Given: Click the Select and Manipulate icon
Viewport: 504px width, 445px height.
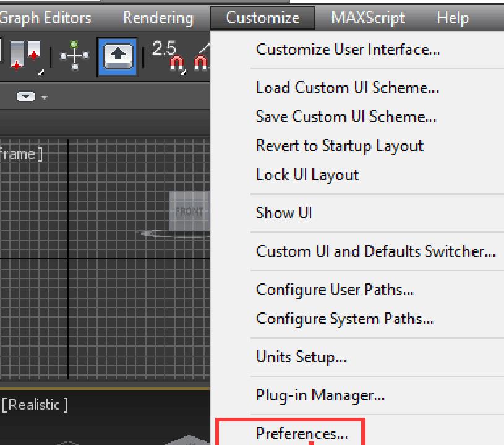Looking at the screenshot, I should [74, 56].
